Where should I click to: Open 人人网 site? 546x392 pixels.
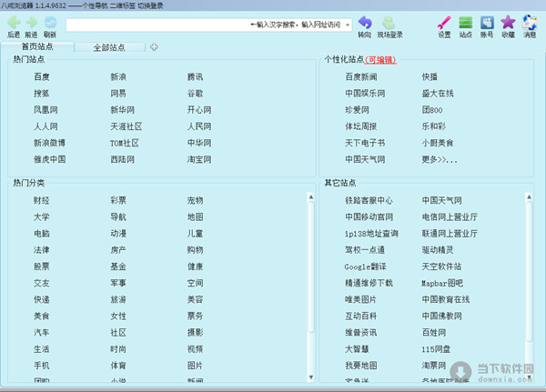click(45, 126)
